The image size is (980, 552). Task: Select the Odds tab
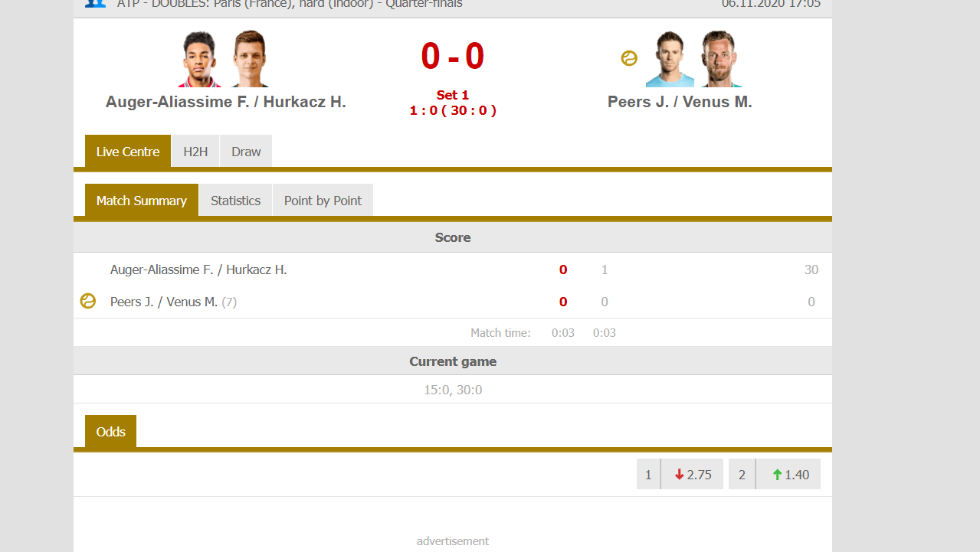tap(110, 432)
